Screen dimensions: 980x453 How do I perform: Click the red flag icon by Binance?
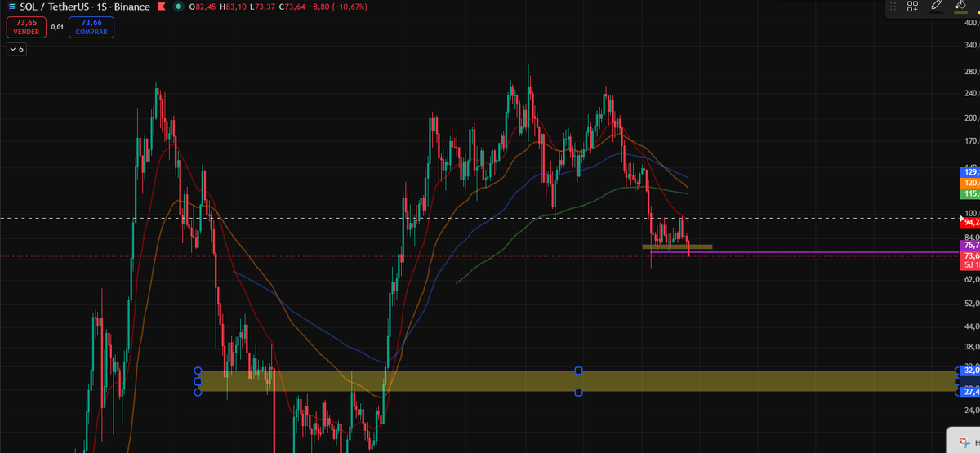[x=160, y=7]
